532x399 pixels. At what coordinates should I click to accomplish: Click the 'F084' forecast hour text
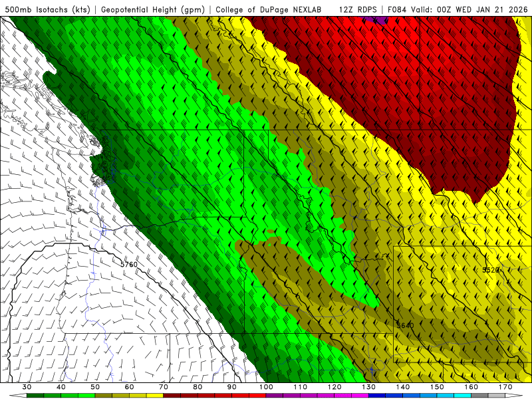pos(396,10)
